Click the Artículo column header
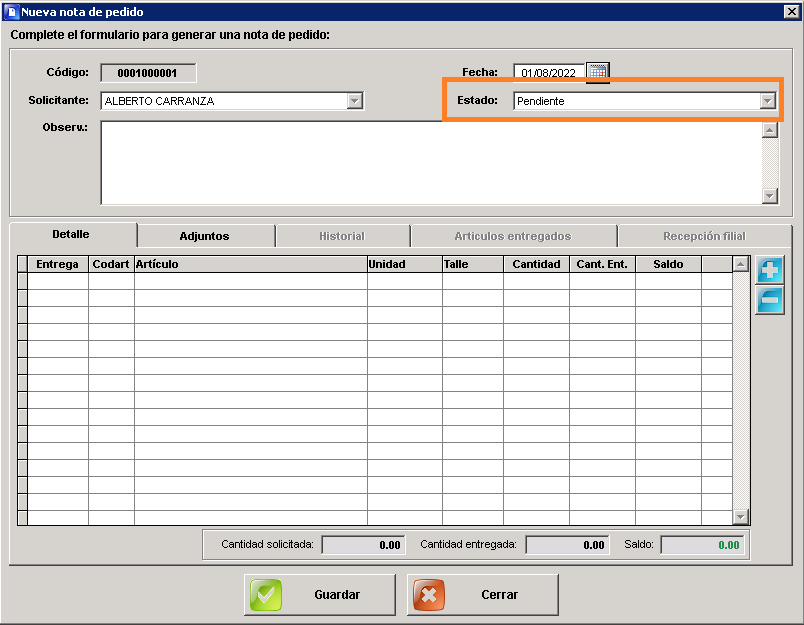 coord(251,264)
